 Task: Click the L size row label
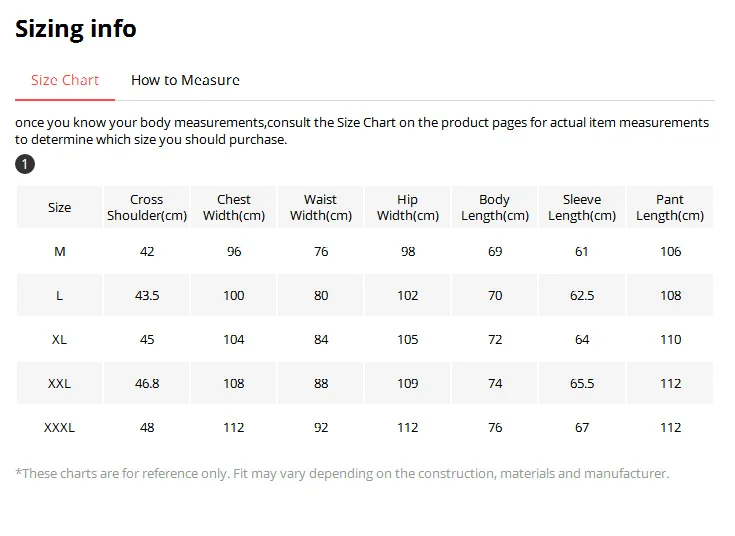(x=60, y=295)
